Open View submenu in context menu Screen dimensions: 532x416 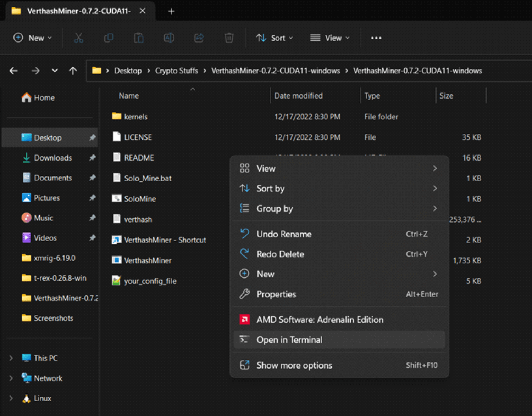click(339, 168)
